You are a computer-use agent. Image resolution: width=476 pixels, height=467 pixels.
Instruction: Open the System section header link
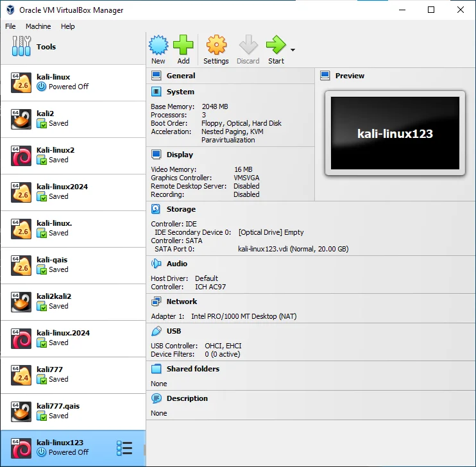point(180,92)
